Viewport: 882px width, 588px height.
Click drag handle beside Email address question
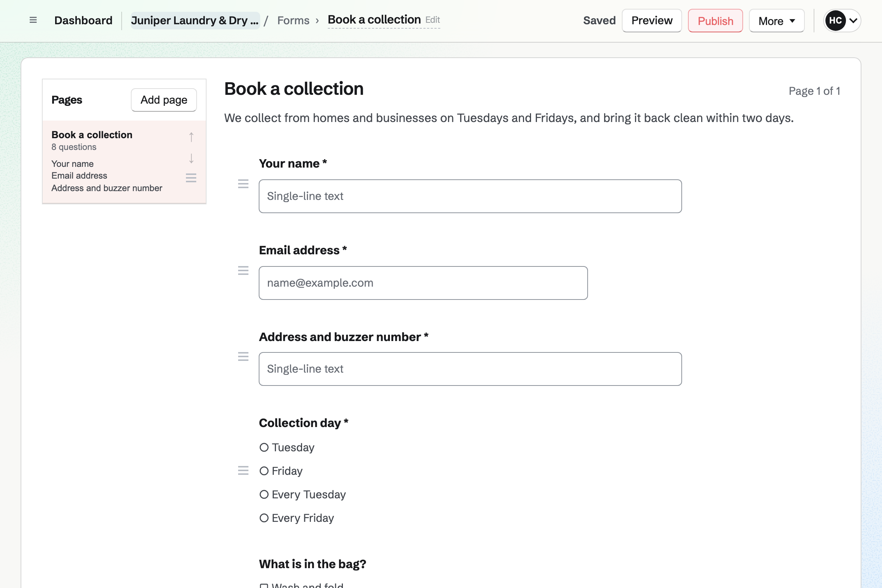point(243,270)
